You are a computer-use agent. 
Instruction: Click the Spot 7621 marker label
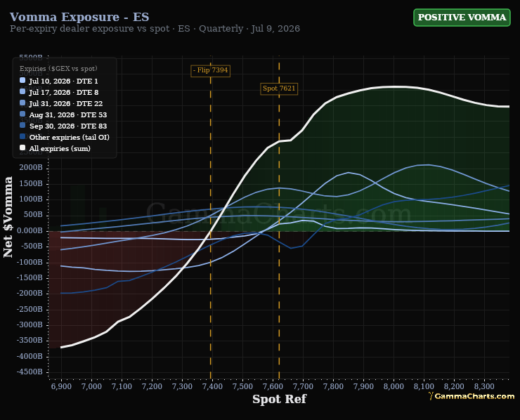click(279, 88)
